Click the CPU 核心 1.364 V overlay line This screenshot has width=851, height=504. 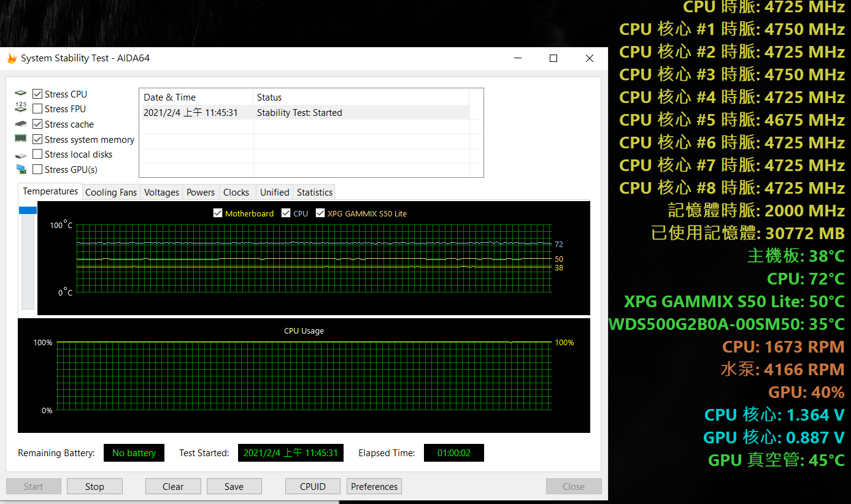tap(774, 414)
